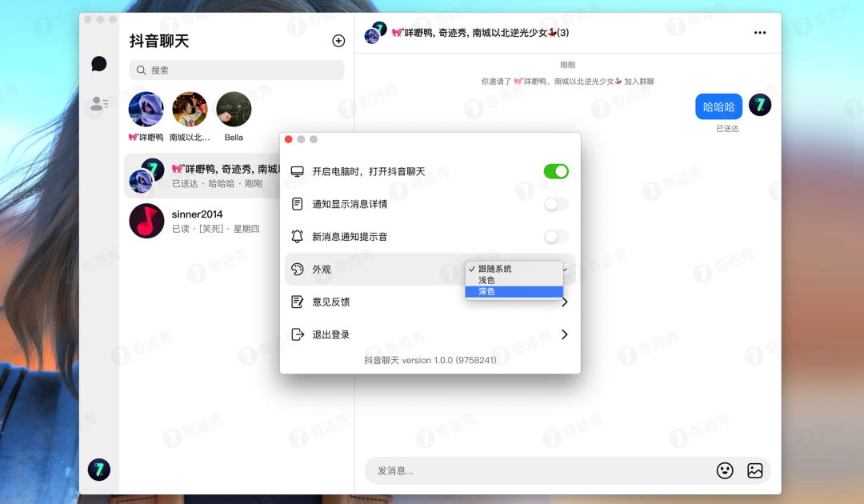The height and width of the screenshot is (504, 864).
Task: Open the chats tab in the sidebar
Action: [x=98, y=64]
